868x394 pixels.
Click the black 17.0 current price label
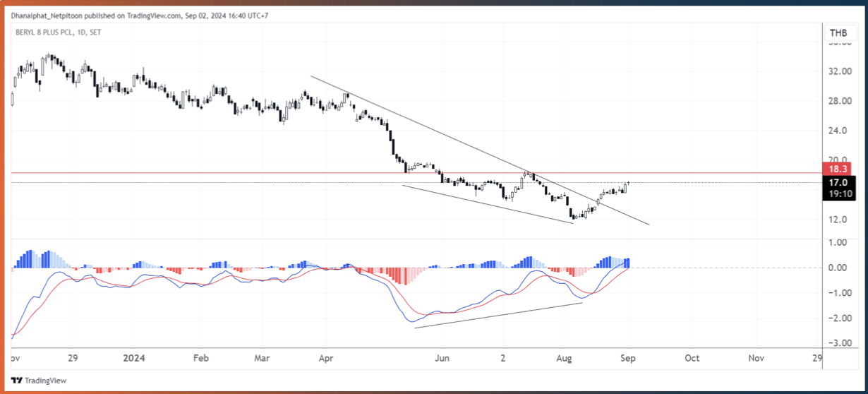(838, 182)
